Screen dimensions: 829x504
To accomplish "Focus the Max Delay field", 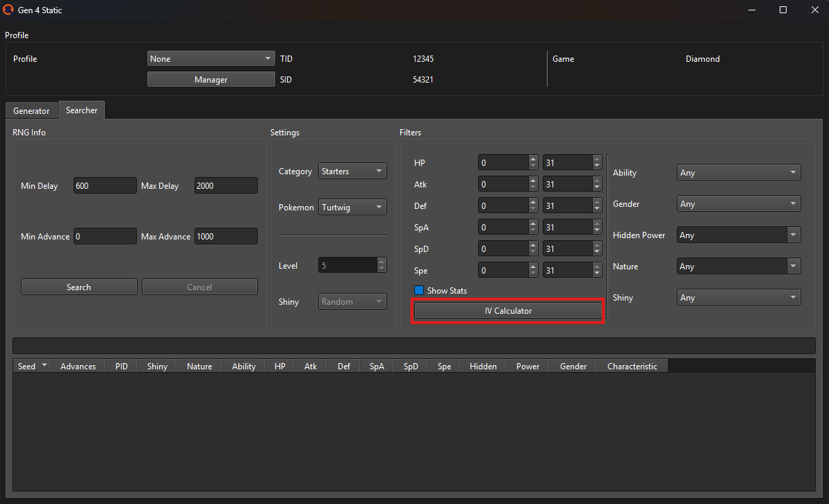I will [226, 185].
